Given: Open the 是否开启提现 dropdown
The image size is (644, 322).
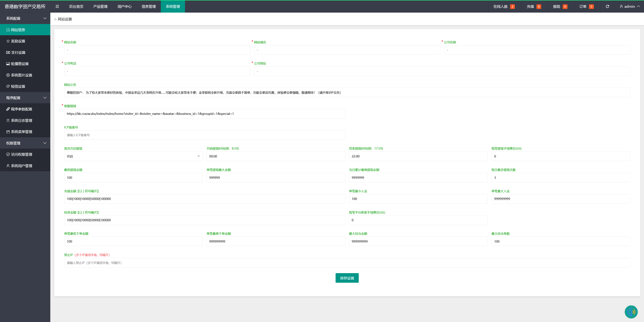Looking at the screenshot, I should (133, 156).
